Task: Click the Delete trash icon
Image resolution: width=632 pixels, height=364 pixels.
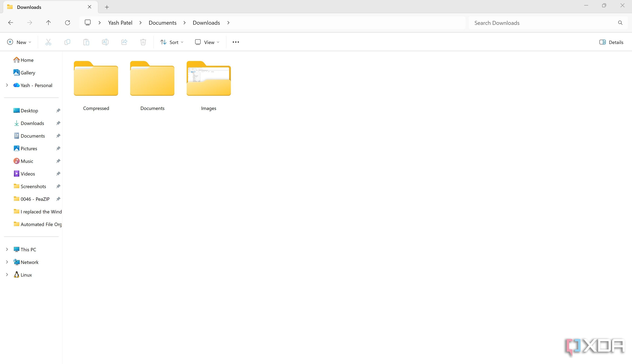Action: [143, 42]
